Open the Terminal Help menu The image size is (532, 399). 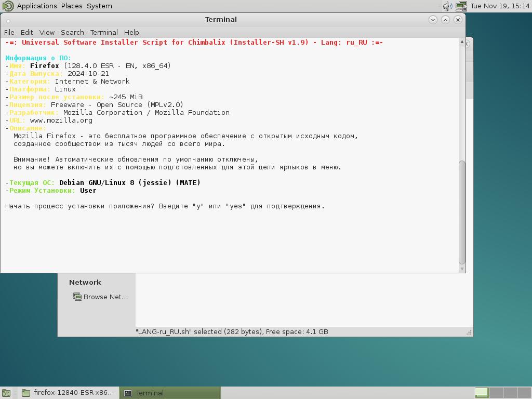[x=131, y=32]
